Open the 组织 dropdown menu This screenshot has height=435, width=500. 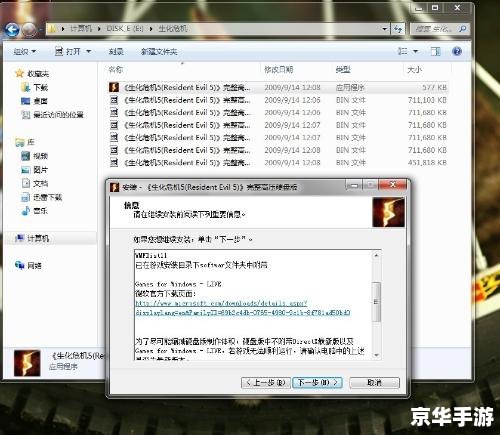[x=25, y=52]
